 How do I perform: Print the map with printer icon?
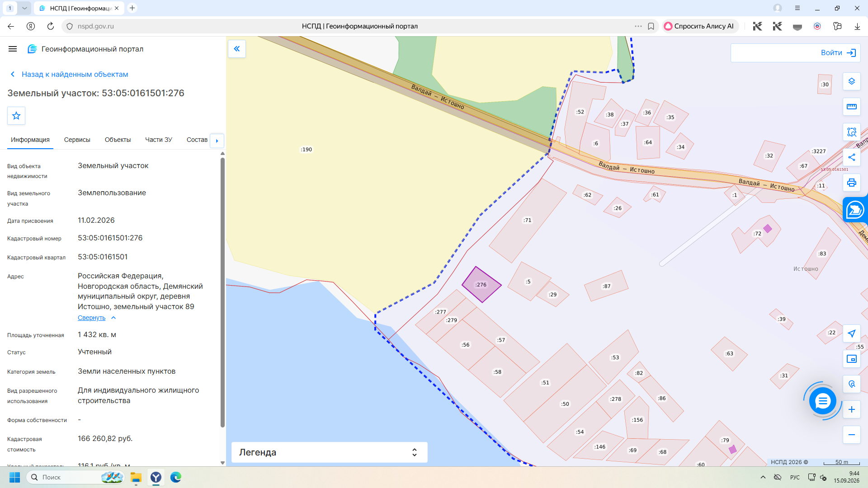(852, 183)
